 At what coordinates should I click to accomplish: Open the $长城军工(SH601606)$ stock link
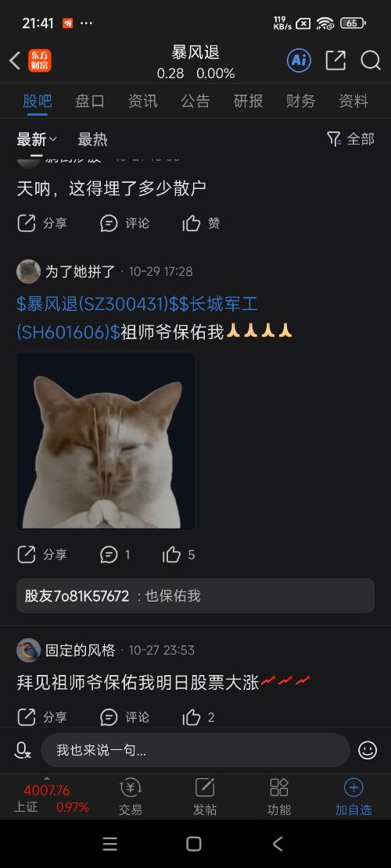tap(138, 318)
